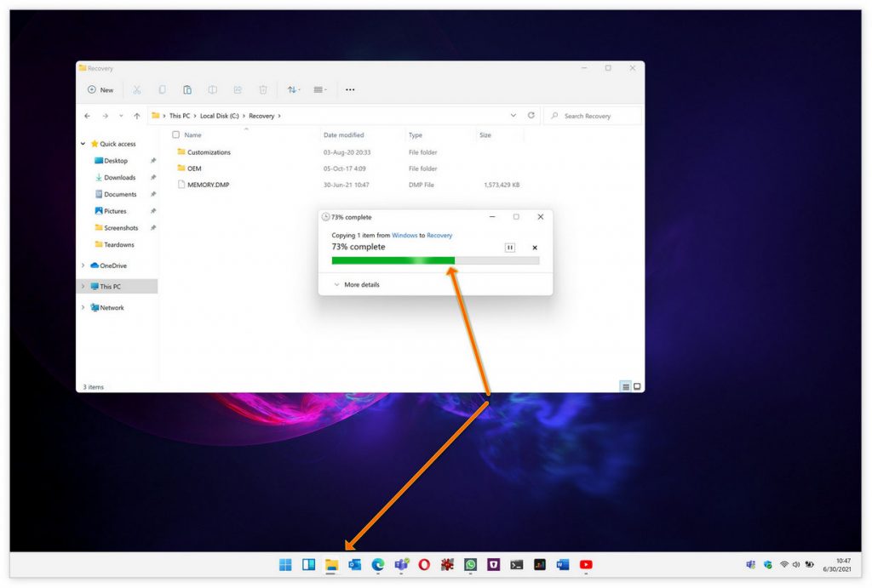Image resolution: width=872 pixels, height=588 pixels.
Task: Click Local Disk (C:) breadcrumb
Action: pyautogui.click(x=219, y=116)
